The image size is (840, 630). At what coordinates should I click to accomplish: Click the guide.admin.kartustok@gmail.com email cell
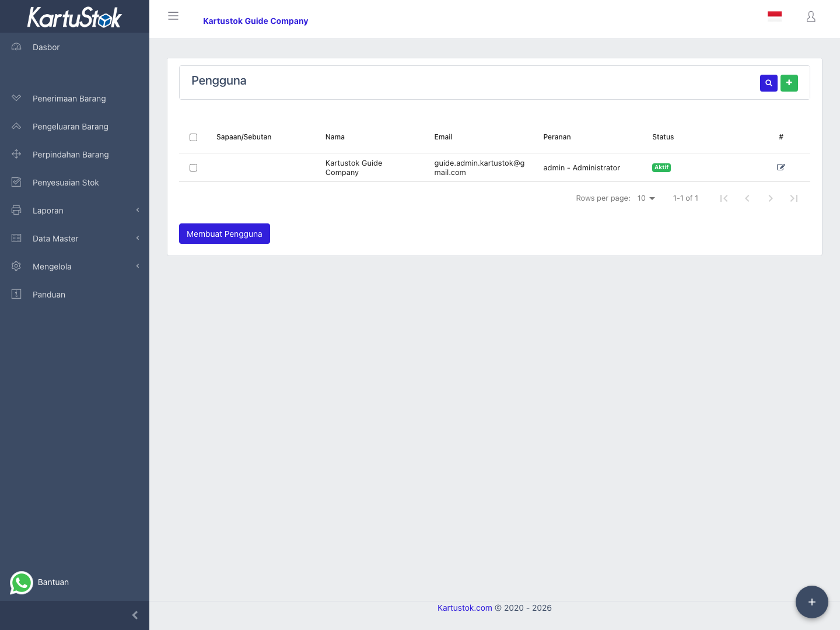pyautogui.click(x=480, y=167)
